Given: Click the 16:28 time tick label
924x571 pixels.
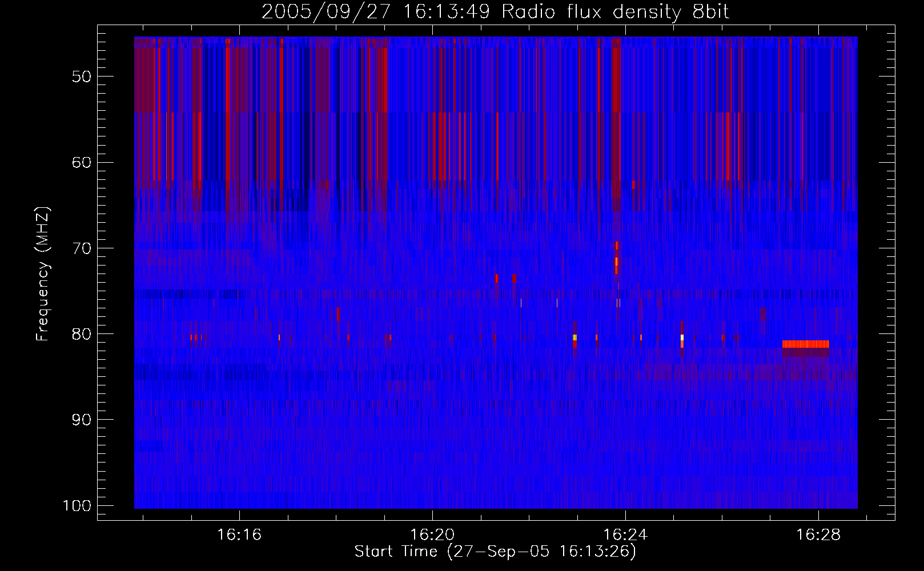Looking at the screenshot, I should tap(818, 535).
